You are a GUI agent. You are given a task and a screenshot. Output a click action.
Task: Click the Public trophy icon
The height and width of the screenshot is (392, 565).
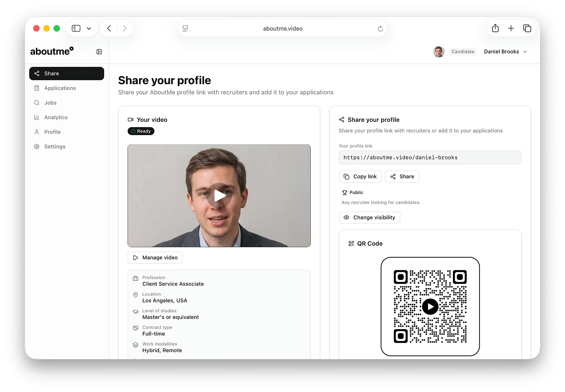click(x=345, y=193)
